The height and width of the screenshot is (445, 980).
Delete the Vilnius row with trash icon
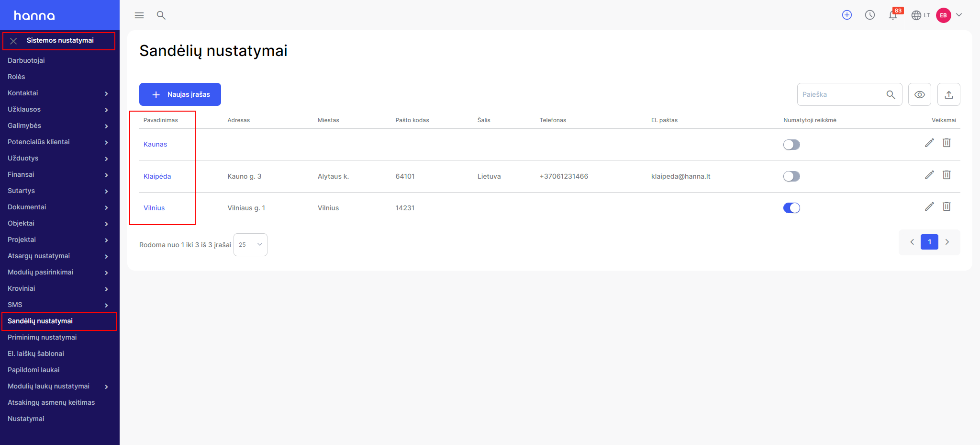(947, 206)
